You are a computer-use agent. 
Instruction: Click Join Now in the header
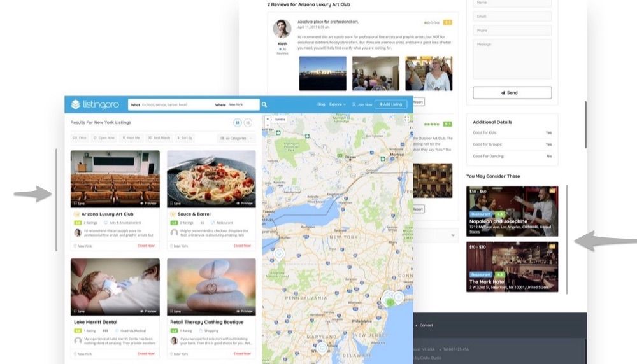pyautogui.click(x=362, y=104)
